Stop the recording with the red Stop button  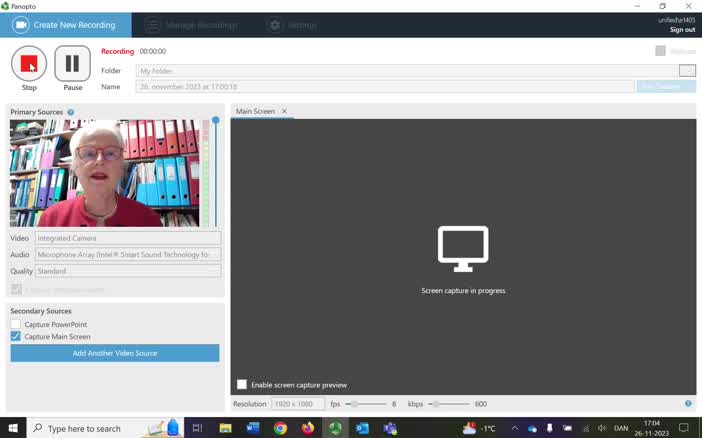(x=29, y=64)
